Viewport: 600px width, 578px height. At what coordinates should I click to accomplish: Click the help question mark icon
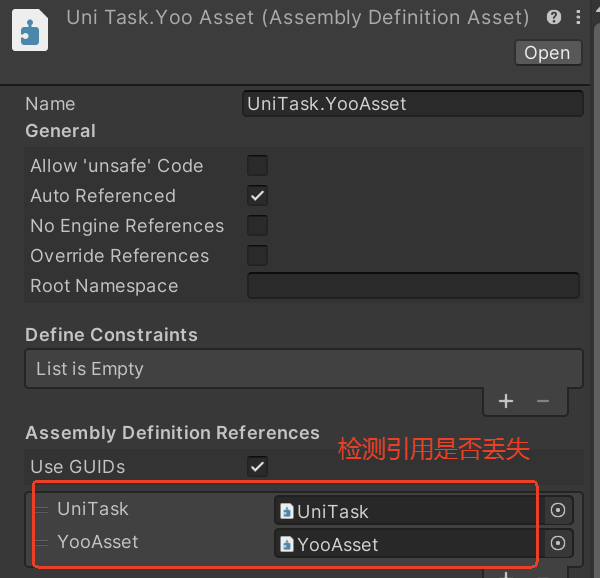(x=554, y=17)
